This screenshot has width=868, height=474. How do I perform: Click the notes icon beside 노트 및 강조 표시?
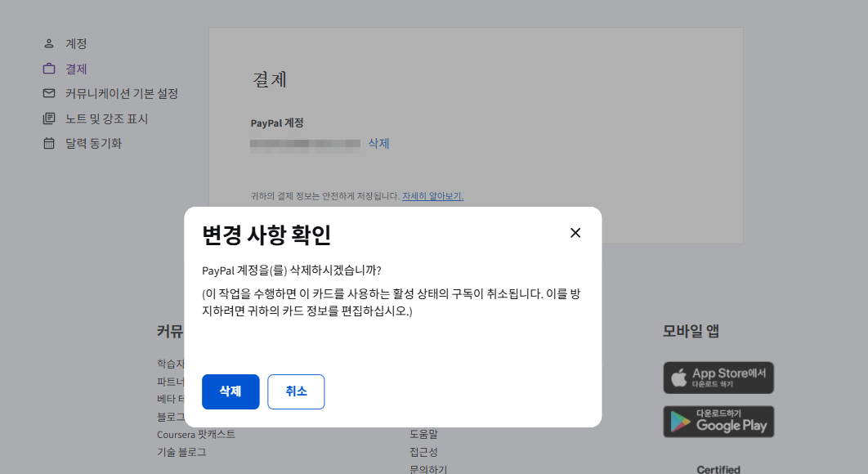[49, 118]
